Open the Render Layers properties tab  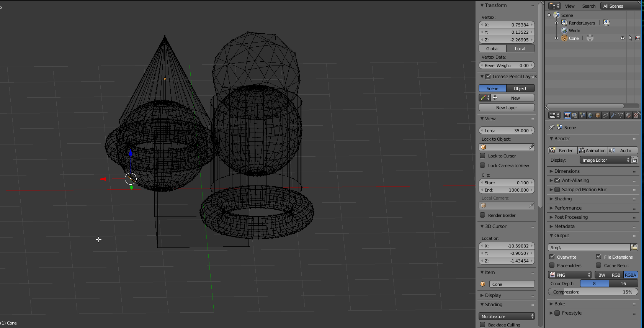point(575,115)
